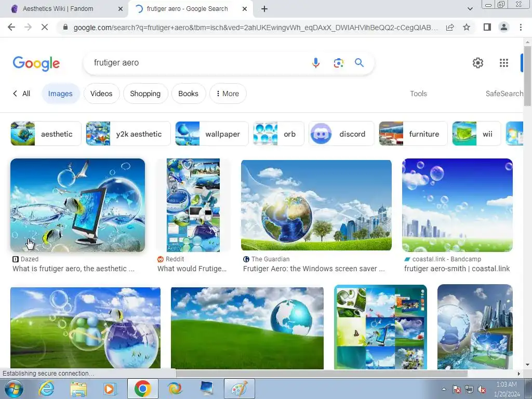Screen dimensions: 532x399
Task: Filter by orb chip
Action: (278, 134)
